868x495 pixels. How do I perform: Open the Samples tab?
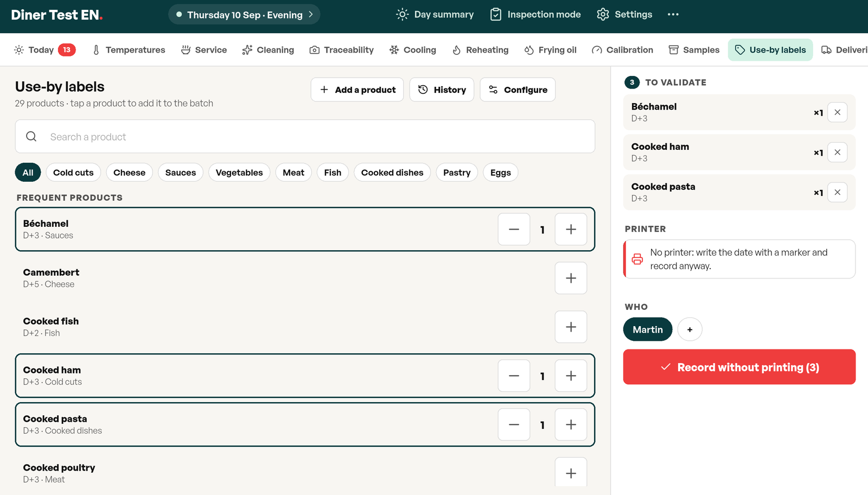coord(694,50)
